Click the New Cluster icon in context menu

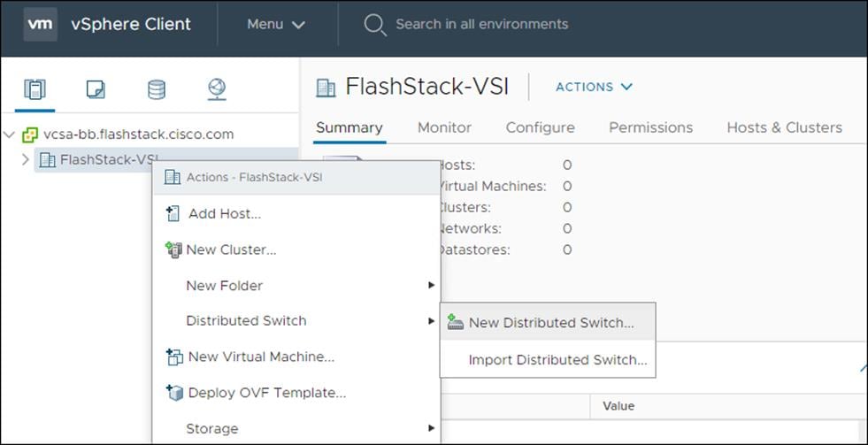click(x=173, y=249)
